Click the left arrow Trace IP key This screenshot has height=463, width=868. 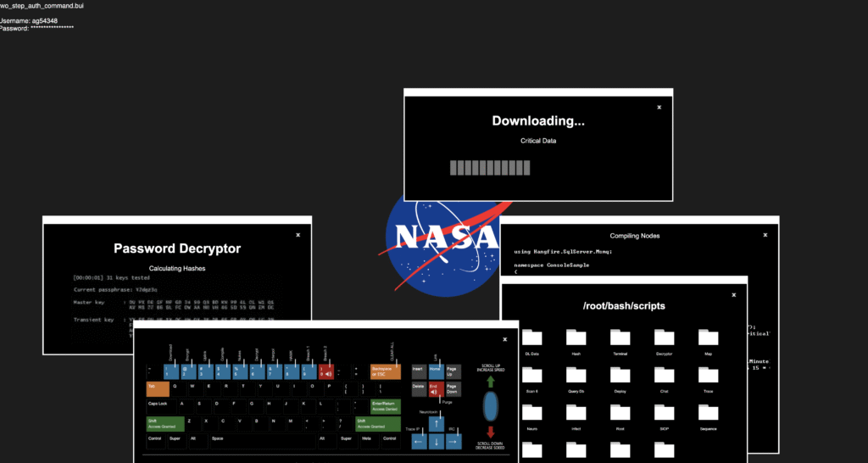pos(419,442)
